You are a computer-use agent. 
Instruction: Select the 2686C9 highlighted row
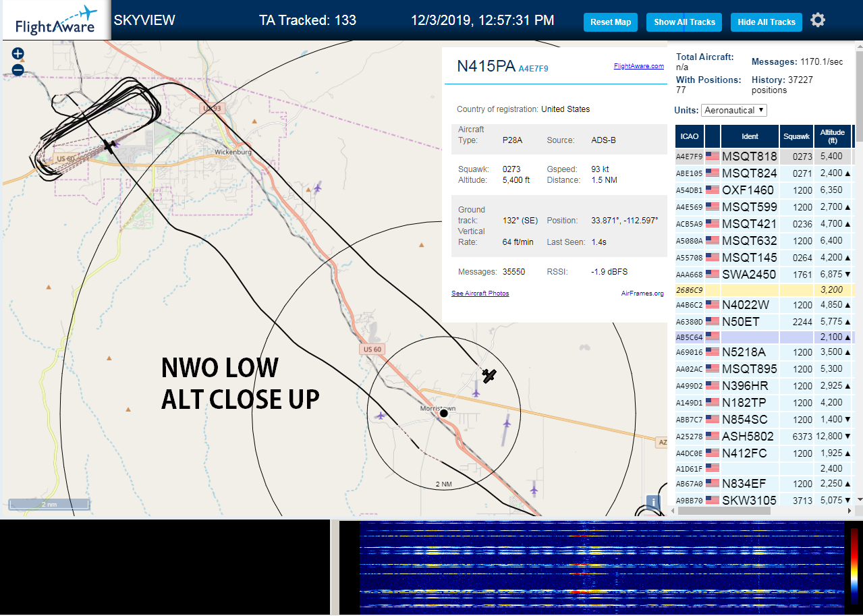[764, 290]
